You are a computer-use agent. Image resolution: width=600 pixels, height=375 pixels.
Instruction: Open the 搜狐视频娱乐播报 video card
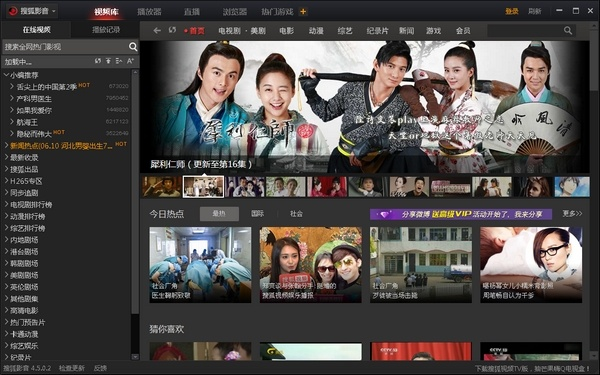pos(311,265)
